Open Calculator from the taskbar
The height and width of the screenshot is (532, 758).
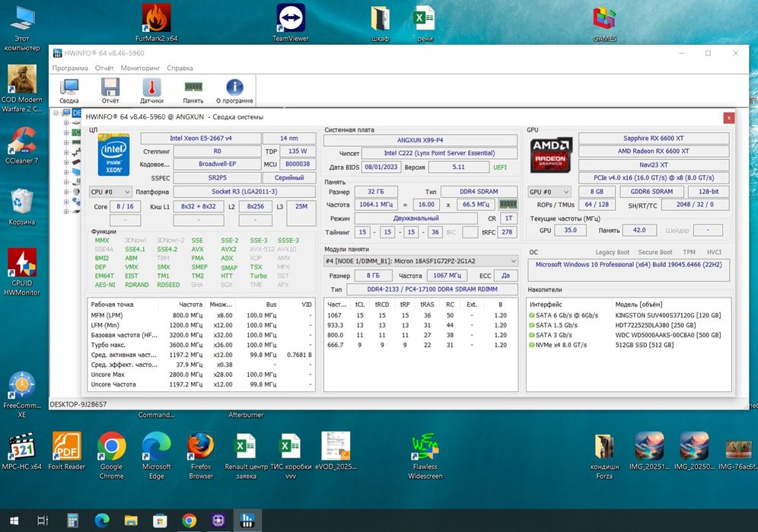point(72,521)
